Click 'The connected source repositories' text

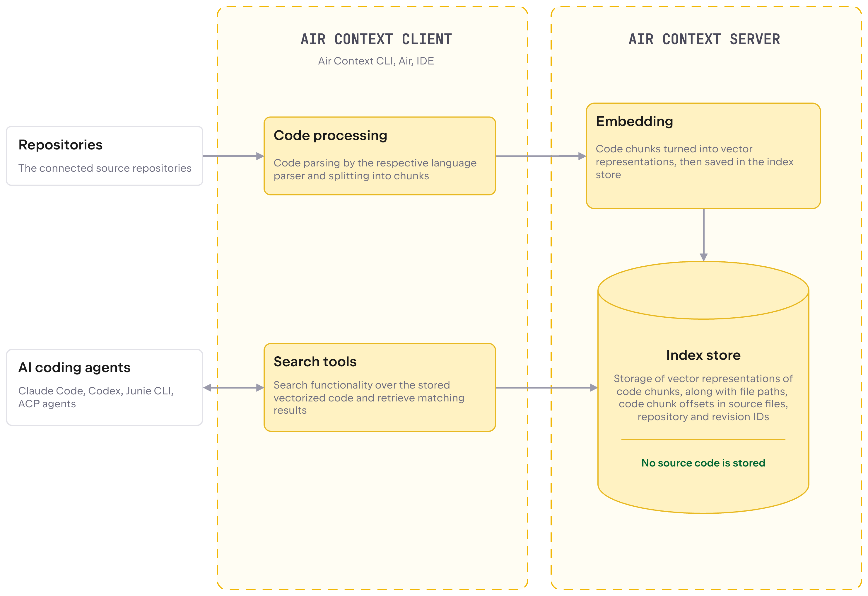click(105, 168)
